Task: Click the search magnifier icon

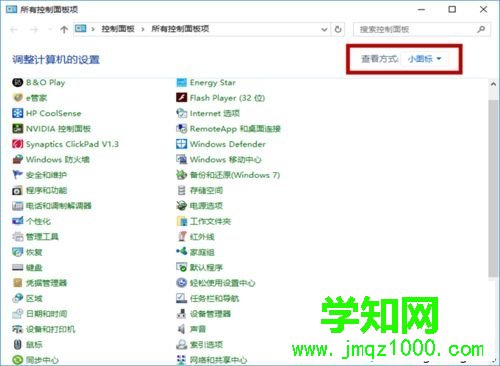Action: [x=481, y=29]
